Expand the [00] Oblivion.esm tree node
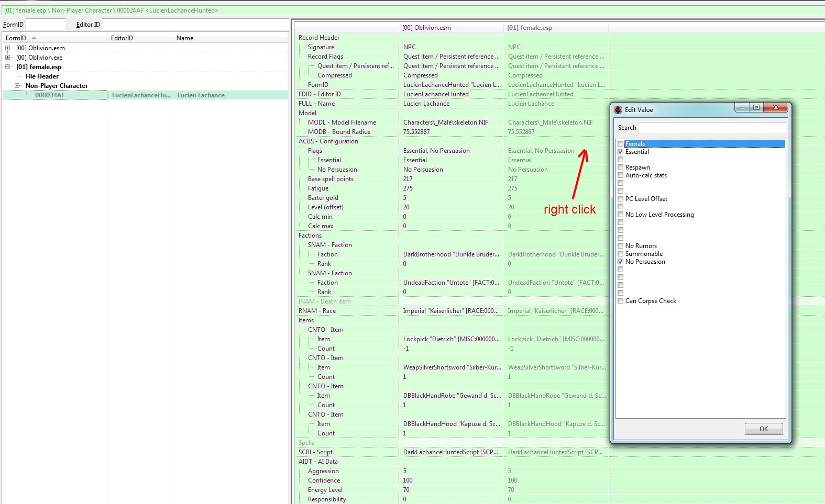The image size is (825, 504). coord(8,48)
